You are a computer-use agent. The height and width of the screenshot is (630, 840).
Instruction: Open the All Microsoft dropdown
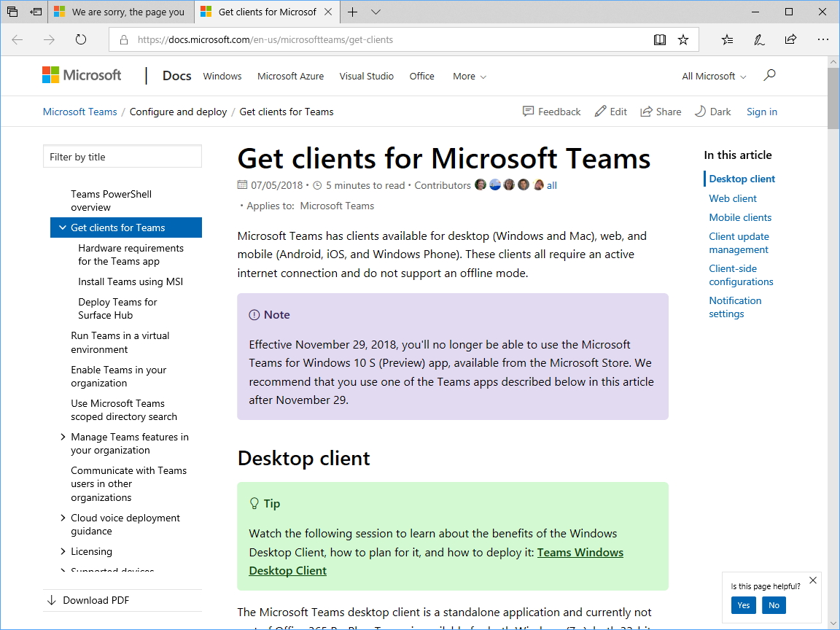(714, 76)
